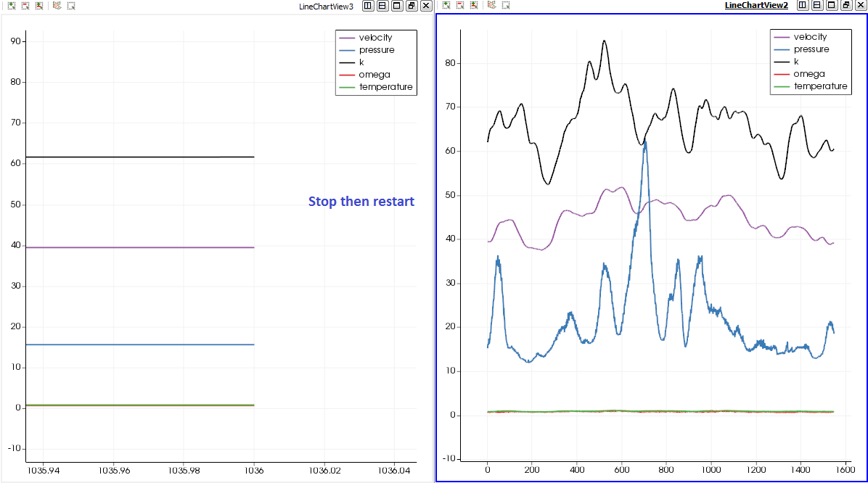
Task: Click pressure legend entry in right chart
Action: point(811,49)
